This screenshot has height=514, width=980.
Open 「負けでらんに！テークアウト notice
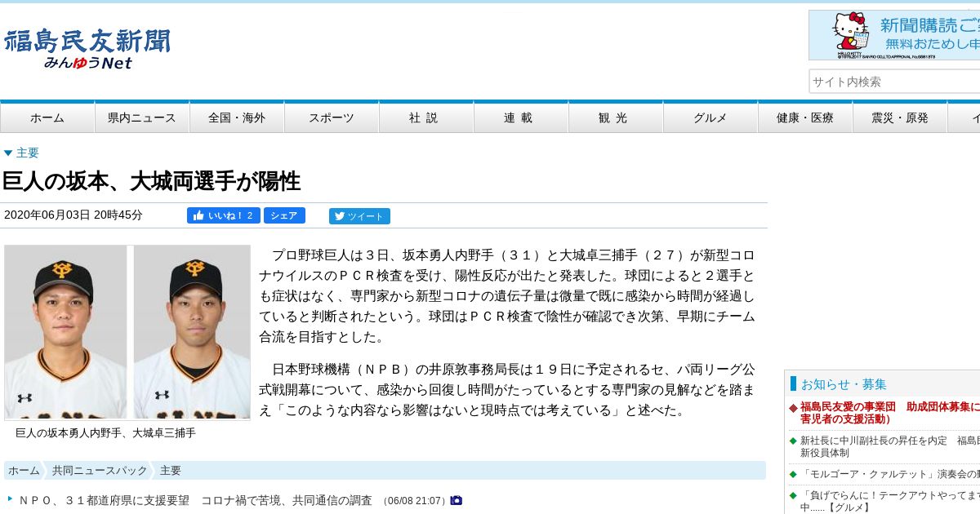tap(889, 501)
